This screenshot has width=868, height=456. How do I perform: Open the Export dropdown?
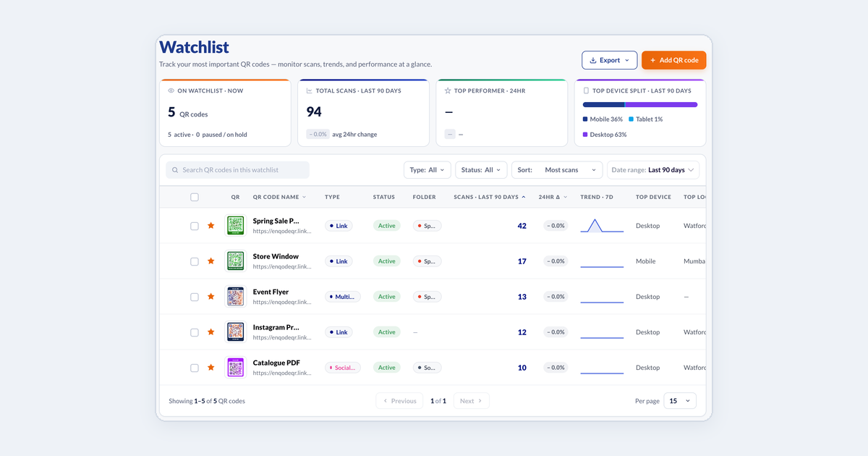pyautogui.click(x=609, y=60)
